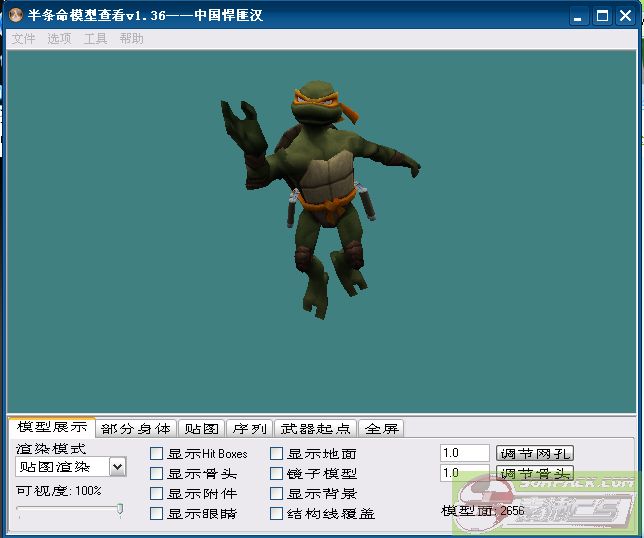The width and height of the screenshot is (644, 538).
Task: Enable 显示地面 checkbox
Action: (x=276, y=454)
